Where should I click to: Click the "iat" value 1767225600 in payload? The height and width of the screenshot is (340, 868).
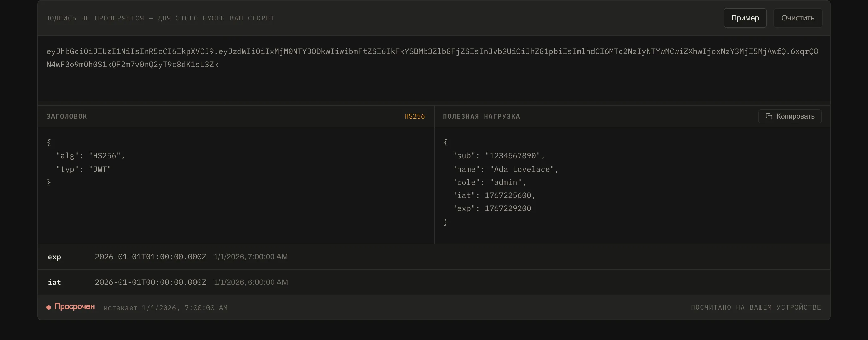point(508,196)
